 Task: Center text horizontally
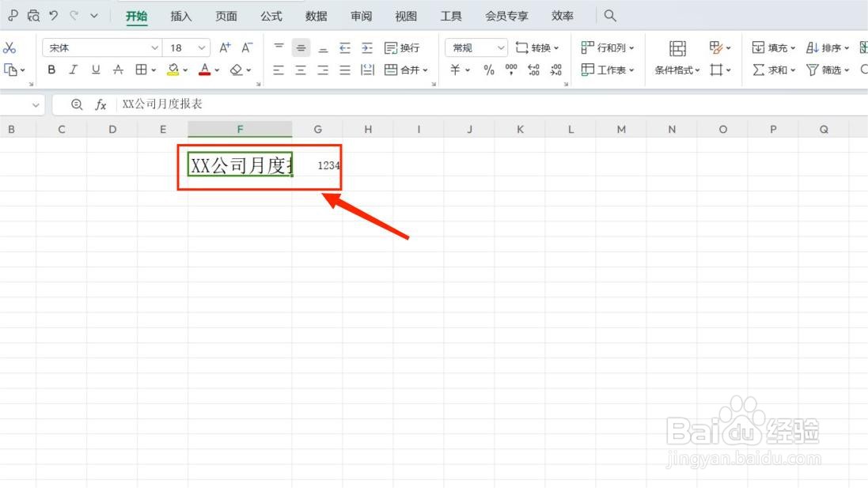(301, 70)
